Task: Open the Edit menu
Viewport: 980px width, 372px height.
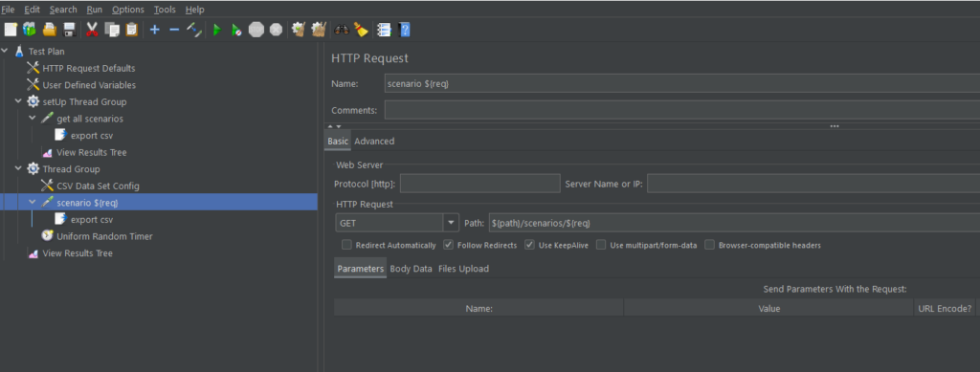Action: 32,10
